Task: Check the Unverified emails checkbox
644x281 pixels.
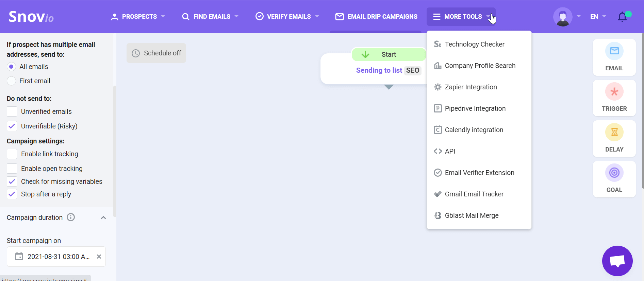Action: [x=12, y=111]
